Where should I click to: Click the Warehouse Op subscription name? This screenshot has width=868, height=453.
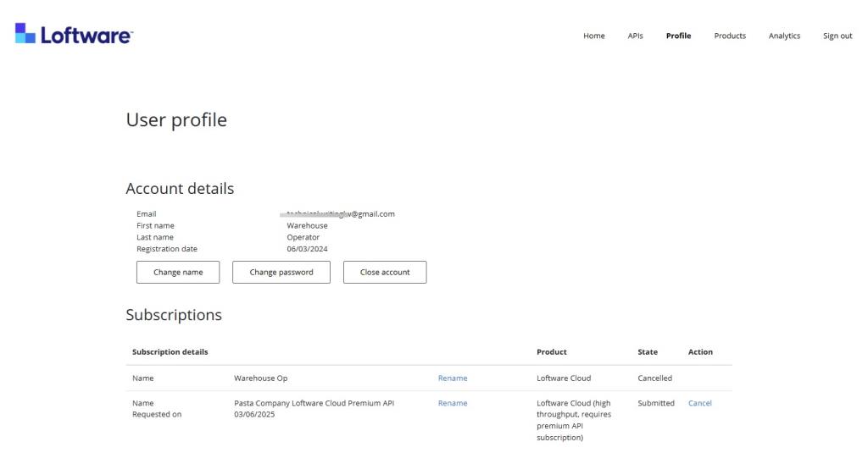pos(261,378)
